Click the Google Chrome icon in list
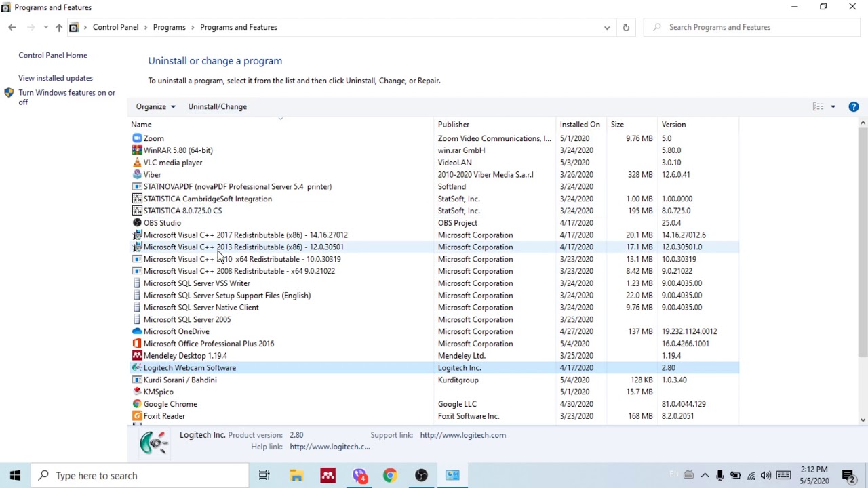The image size is (868, 488). (137, 404)
